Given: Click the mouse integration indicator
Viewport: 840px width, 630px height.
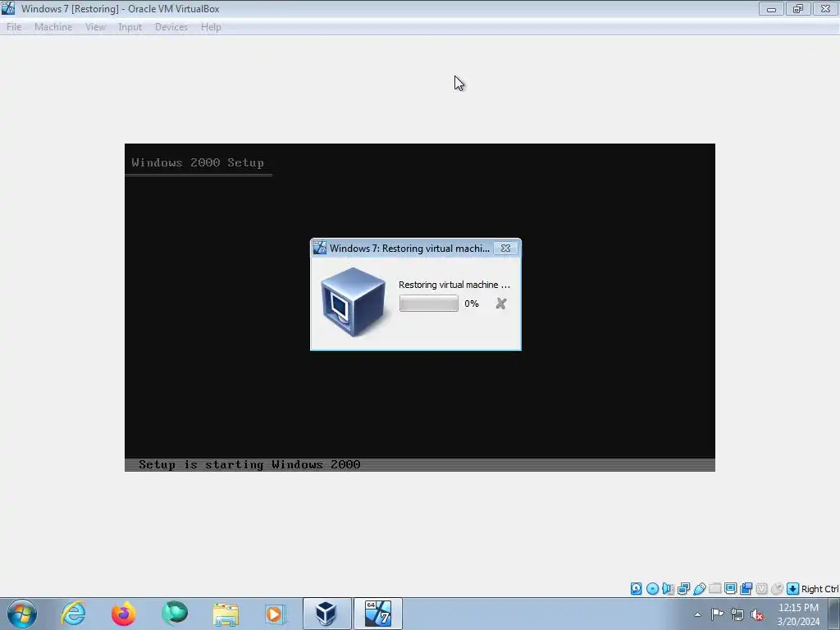Looking at the screenshot, I should coord(777,589).
